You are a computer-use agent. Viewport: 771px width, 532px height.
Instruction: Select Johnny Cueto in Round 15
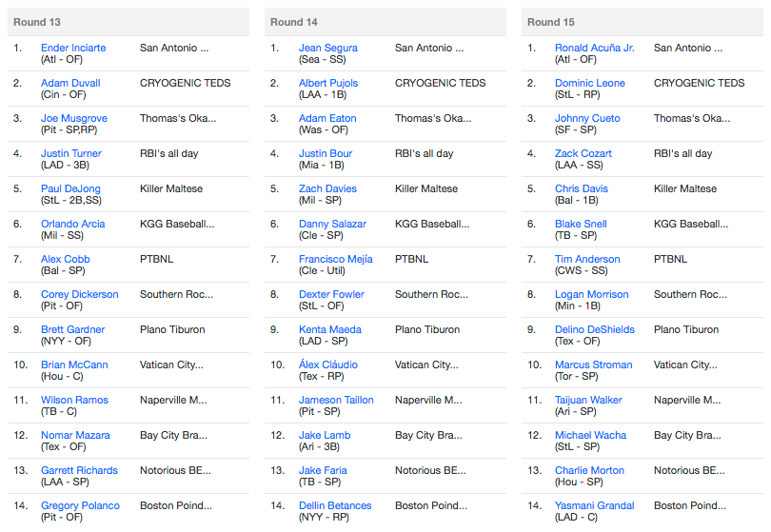pyautogui.click(x=587, y=119)
